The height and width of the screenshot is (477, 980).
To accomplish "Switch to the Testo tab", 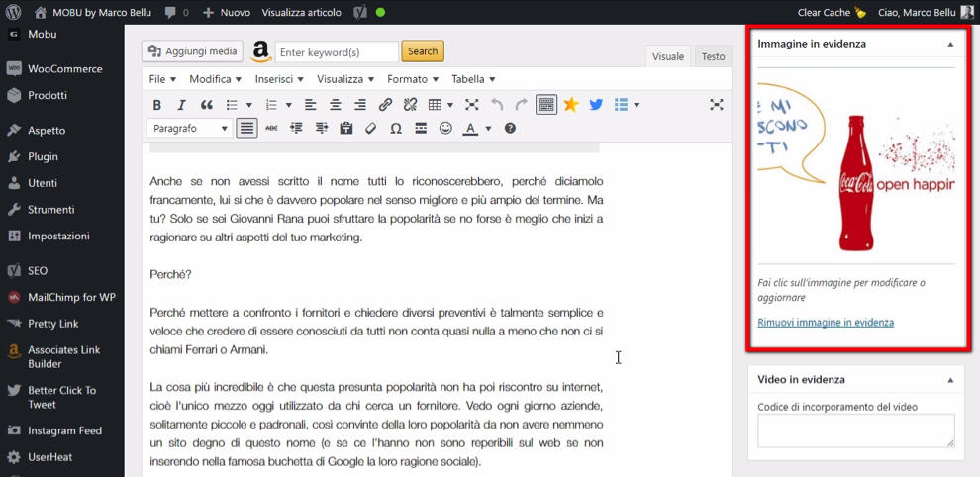I will [713, 56].
